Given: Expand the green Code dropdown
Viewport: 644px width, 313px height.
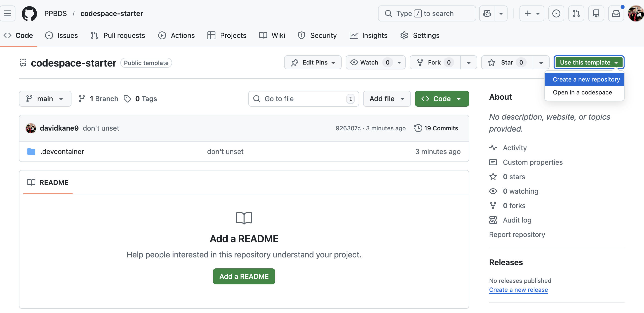Looking at the screenshot, I should [x=442, y=99].
